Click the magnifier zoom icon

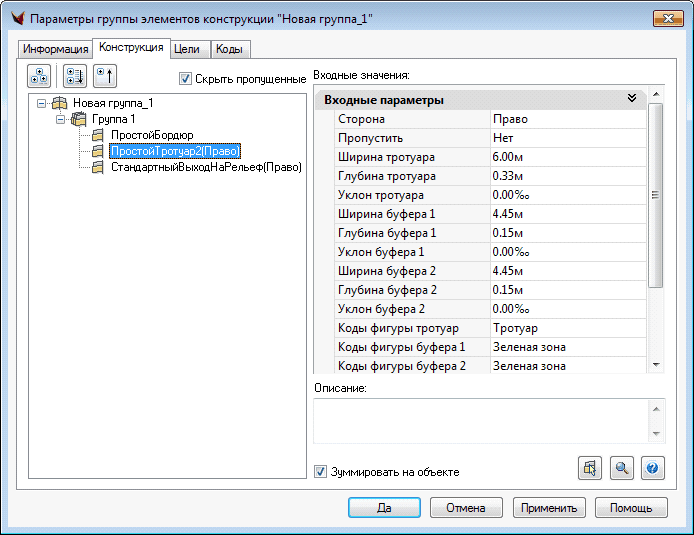622,468
